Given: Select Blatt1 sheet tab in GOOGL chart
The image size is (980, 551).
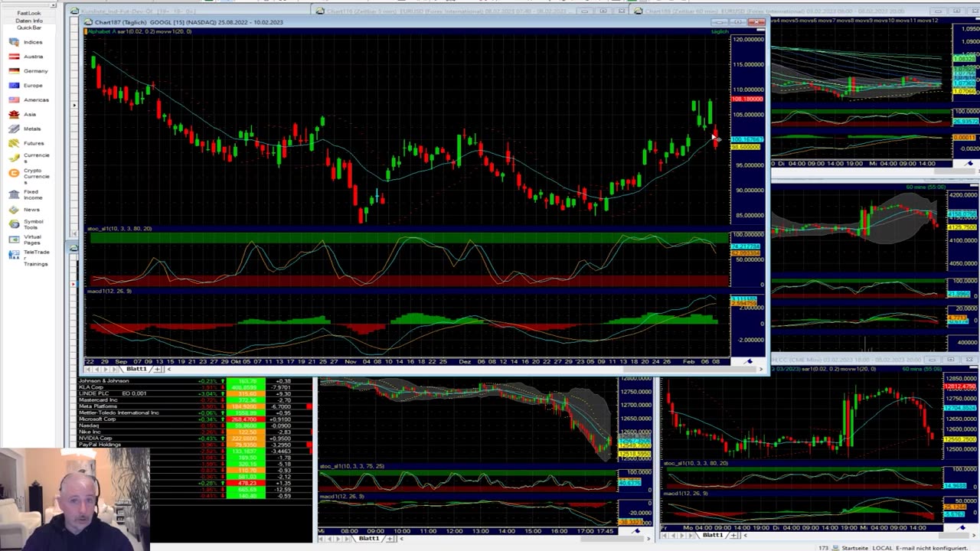Looking at the screenshot, I should pyautogui.click(x=136, y=369).
